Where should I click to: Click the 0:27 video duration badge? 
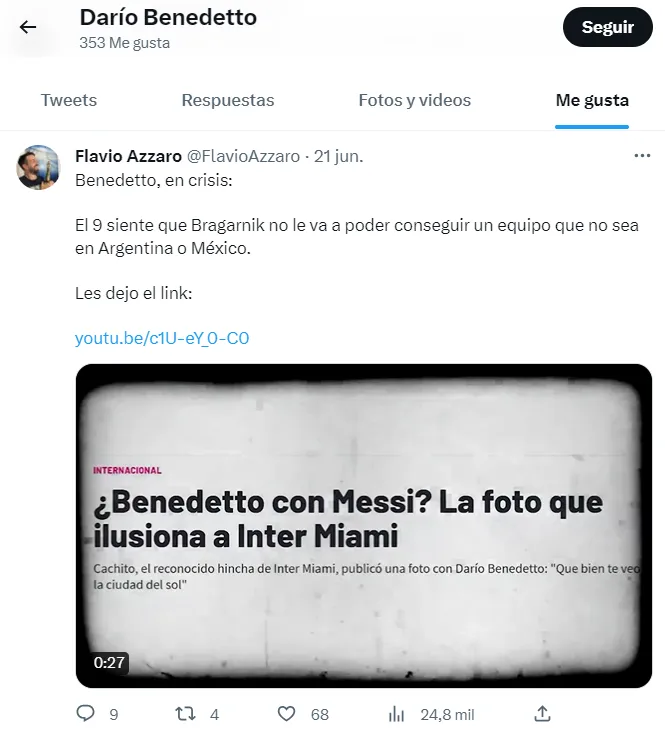(x=109, y=662)
